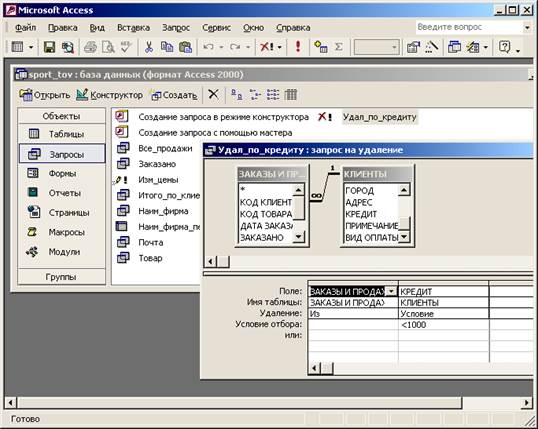This screenshot has width=538, height=429.
Task: Select КРЕДИТ field in КЛИЕНТЫ table
Action: [x=361, y=214]
